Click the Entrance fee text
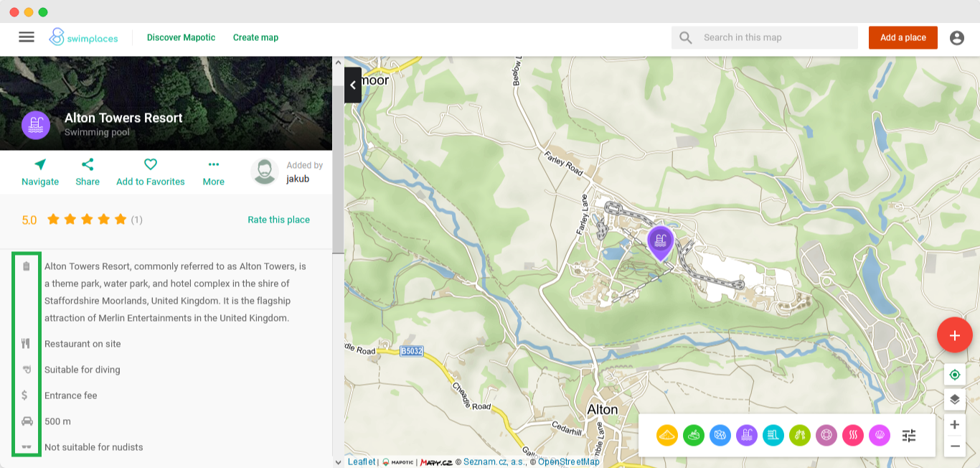This screenshot has height=468, width=980. pos(70,396)
